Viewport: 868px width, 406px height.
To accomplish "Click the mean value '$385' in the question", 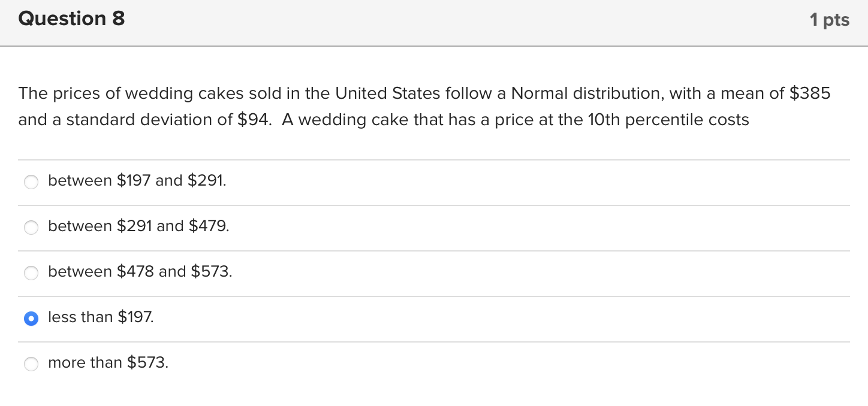I will click(x=810, y=93).
